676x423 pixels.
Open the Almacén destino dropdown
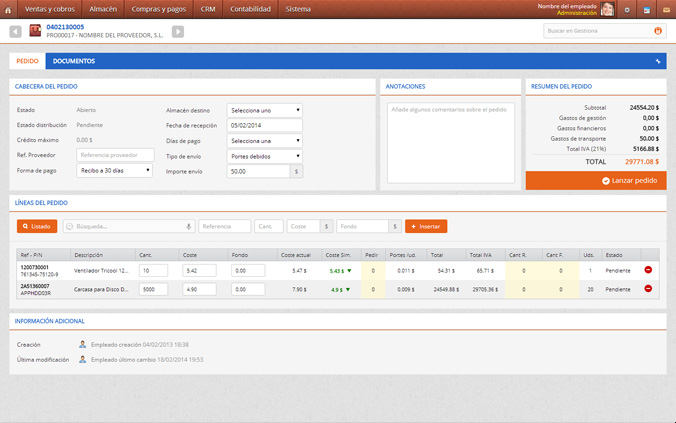point(264,110)
